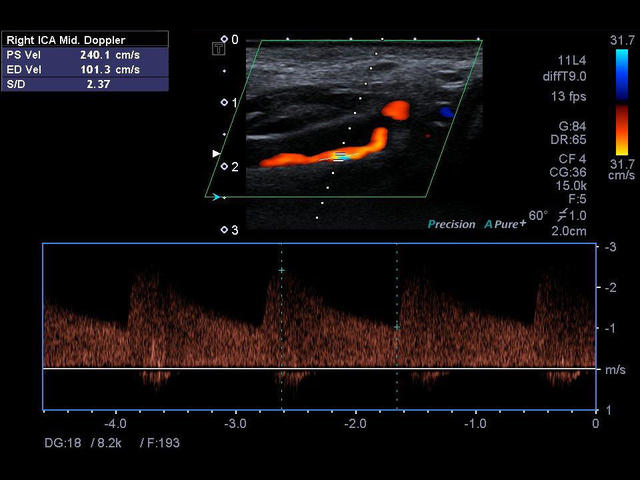Viewport: 640px width, 480px height.
Task: Click the white spectral baseline line
Action: pos(320,369)
